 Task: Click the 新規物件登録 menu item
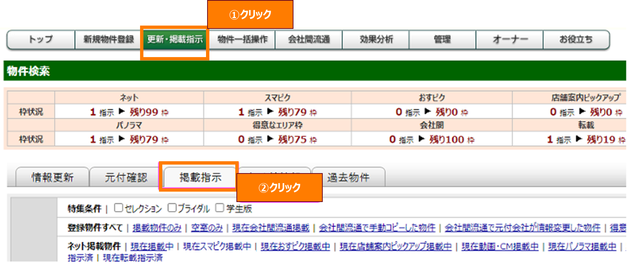click(x=109, y=39)
